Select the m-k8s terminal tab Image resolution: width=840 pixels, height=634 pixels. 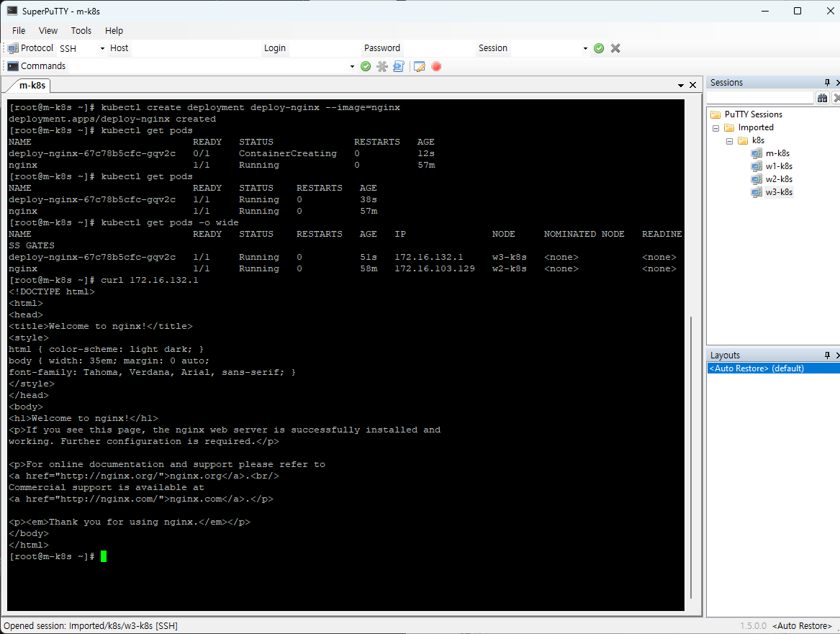pos(32,85)
